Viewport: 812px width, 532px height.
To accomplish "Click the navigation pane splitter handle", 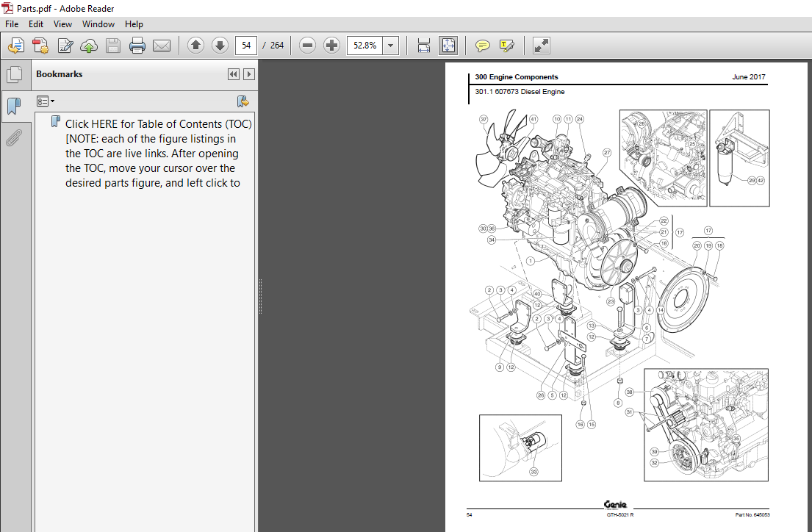I will pos(260,296).
